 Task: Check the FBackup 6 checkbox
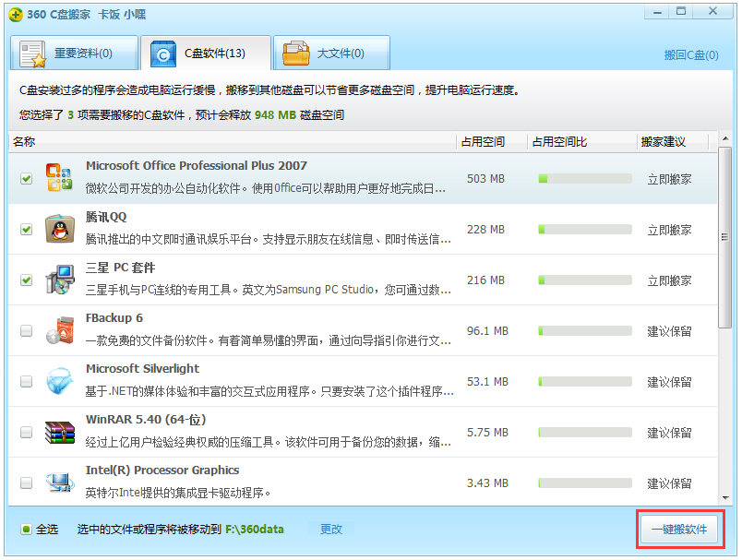27,330
